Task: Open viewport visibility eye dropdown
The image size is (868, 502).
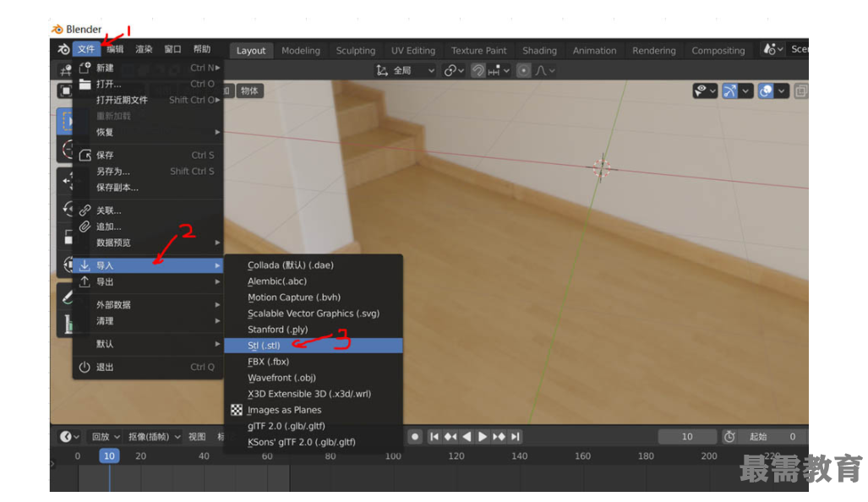Action: [x=705, y=90]
